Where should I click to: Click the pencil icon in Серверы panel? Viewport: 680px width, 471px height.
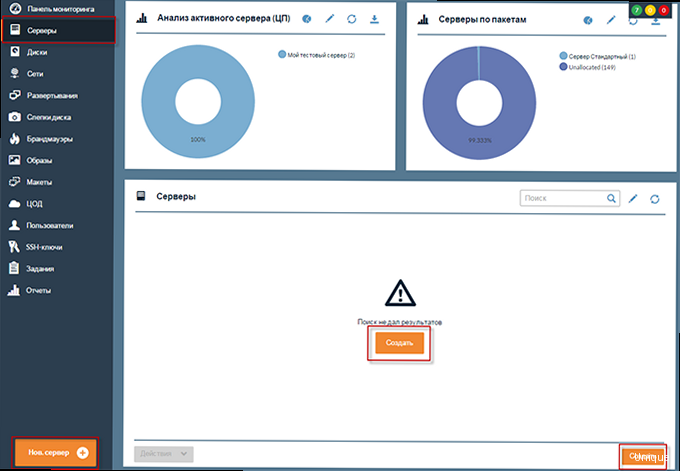632,199
